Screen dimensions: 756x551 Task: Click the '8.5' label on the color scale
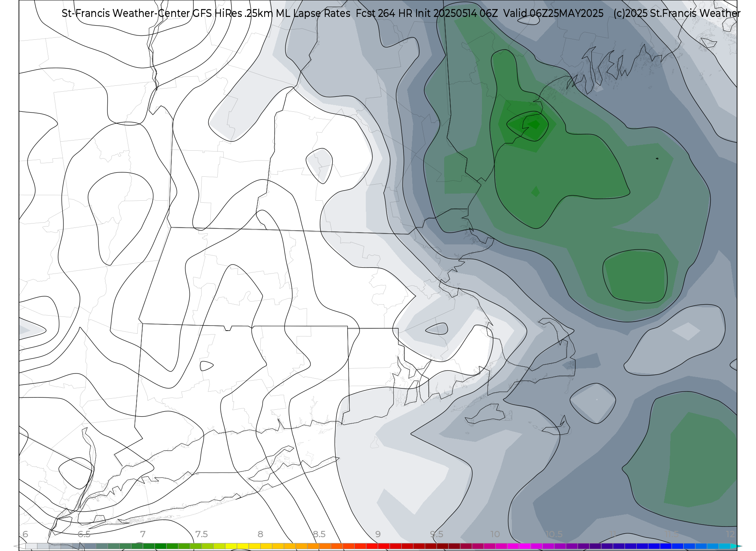[x=319, y=534]
